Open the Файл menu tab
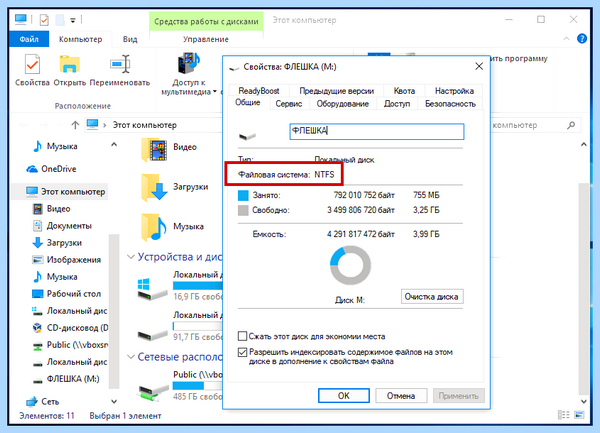600x433 pixels. (x=29, y=39)
